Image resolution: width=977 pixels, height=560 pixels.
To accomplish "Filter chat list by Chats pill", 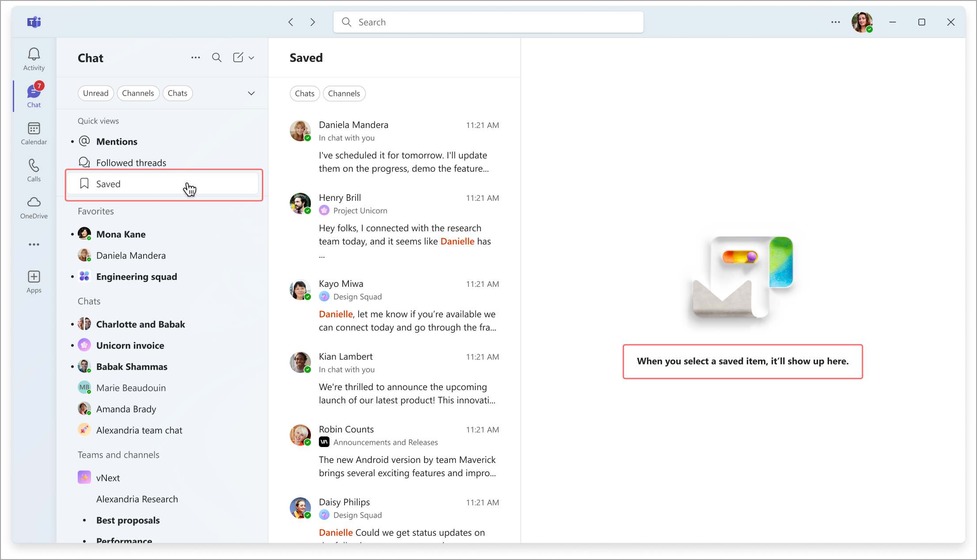I will [178, 93].
